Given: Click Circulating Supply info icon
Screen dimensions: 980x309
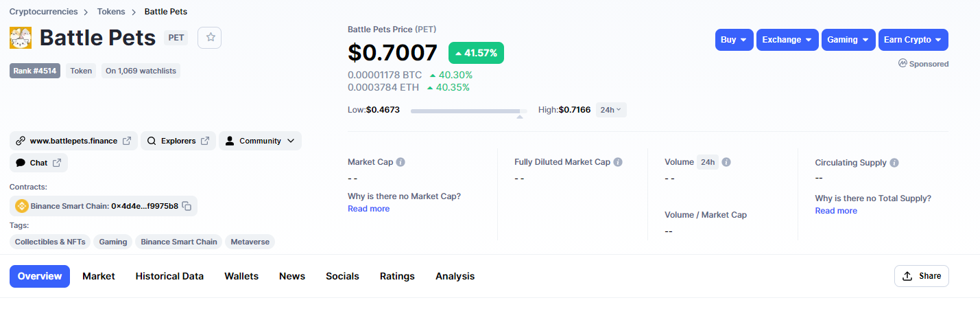Looking at the screenshot, I should pos(894,163).
